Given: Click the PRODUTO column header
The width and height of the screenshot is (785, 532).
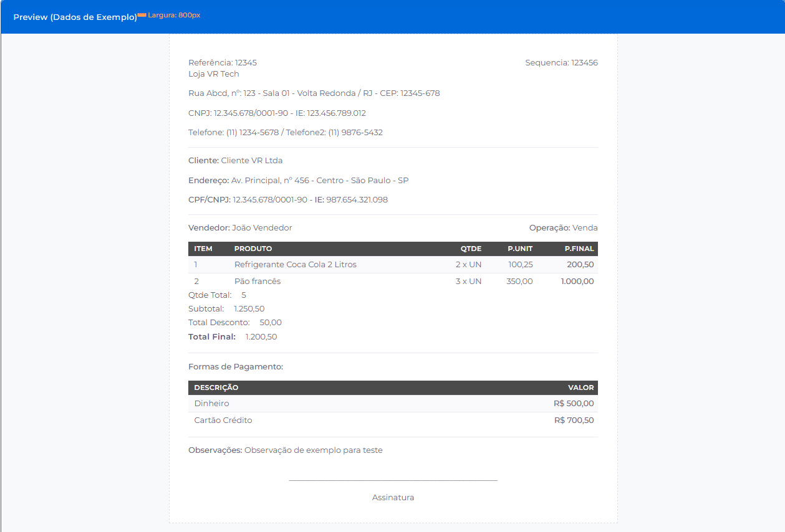Looking at the screenshot, I should pos(253,249).
